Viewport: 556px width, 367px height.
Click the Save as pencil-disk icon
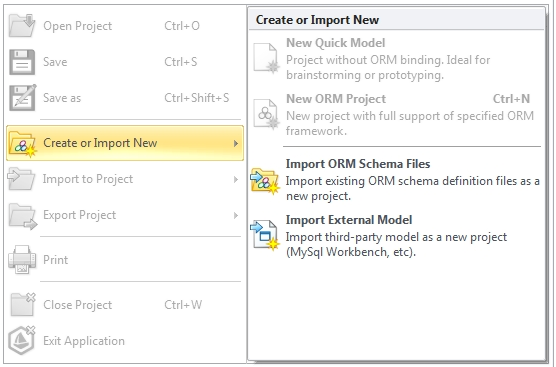tap(22, 98)
